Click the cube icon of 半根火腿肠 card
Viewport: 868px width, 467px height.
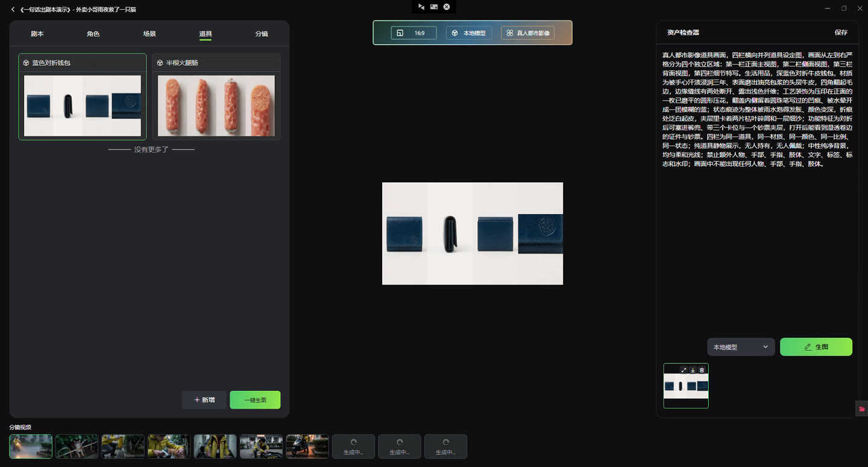pyautogui.click(x=160, y=63)
